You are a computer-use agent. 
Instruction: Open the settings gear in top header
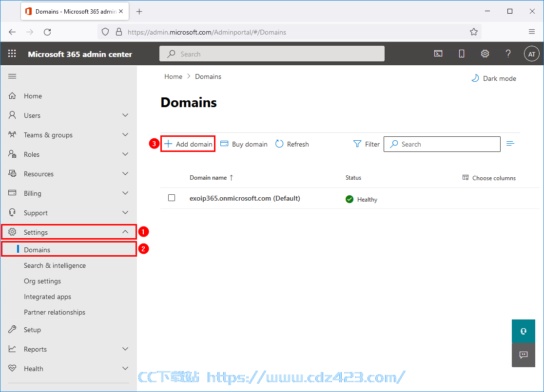pyautogui.click(x=485, y=54)
